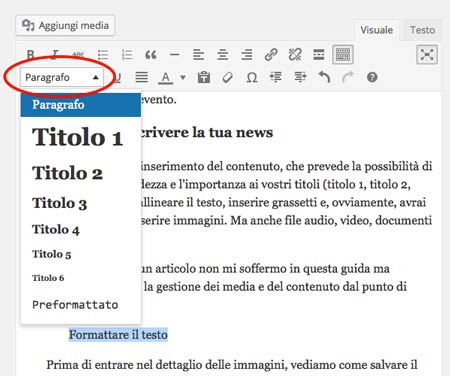Viewport: 450px width, 376px height.
Task: Click the heading ending in la tua news
Action: [x=207, y=132]
